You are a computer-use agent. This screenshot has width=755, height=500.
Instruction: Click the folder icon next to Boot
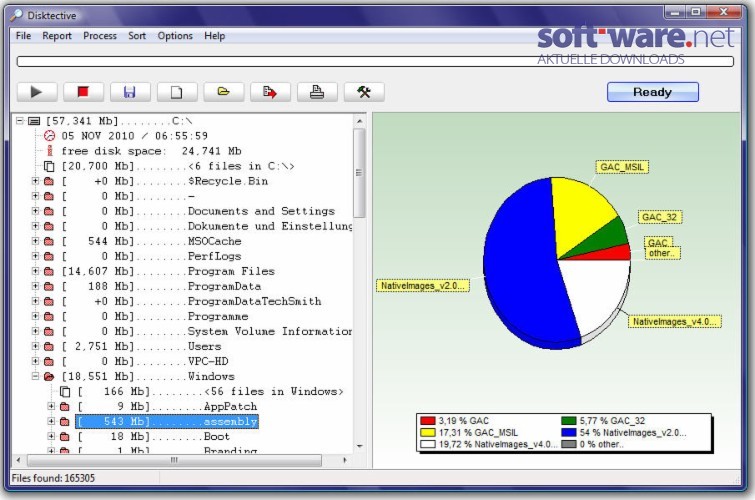(x=65, y=436)
